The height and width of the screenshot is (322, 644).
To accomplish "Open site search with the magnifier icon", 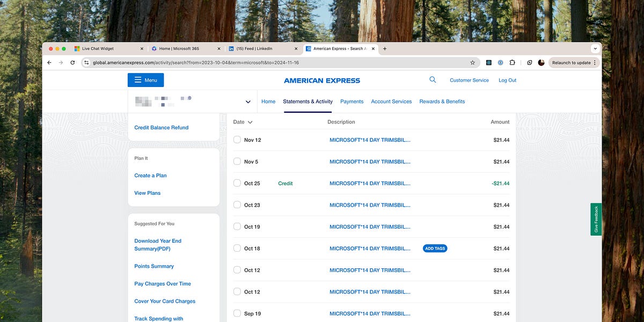I will [433, 79].
